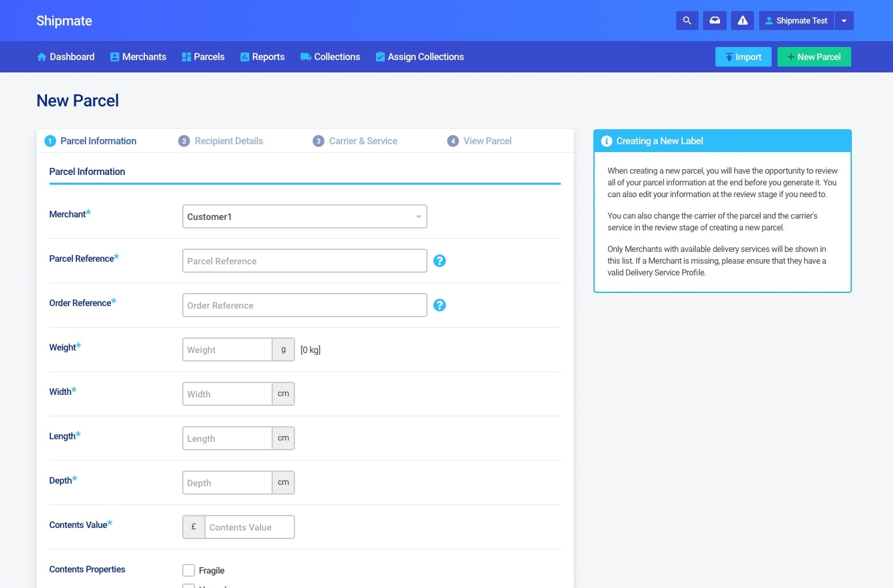Screen dimensions: 893x588
Task: Open the warning alerts triangle icon
Action: 743,20
